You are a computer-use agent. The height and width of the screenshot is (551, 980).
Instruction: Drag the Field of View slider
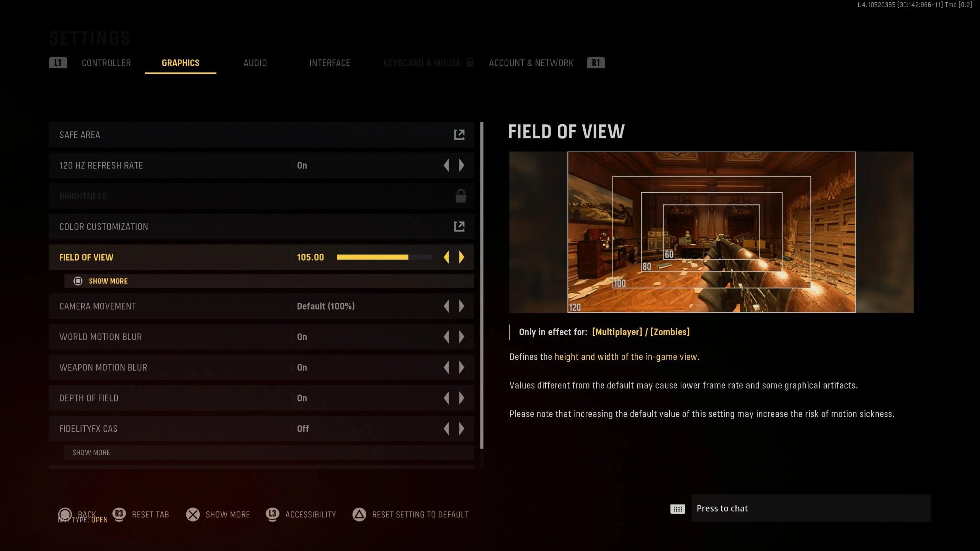coord(408,257)
